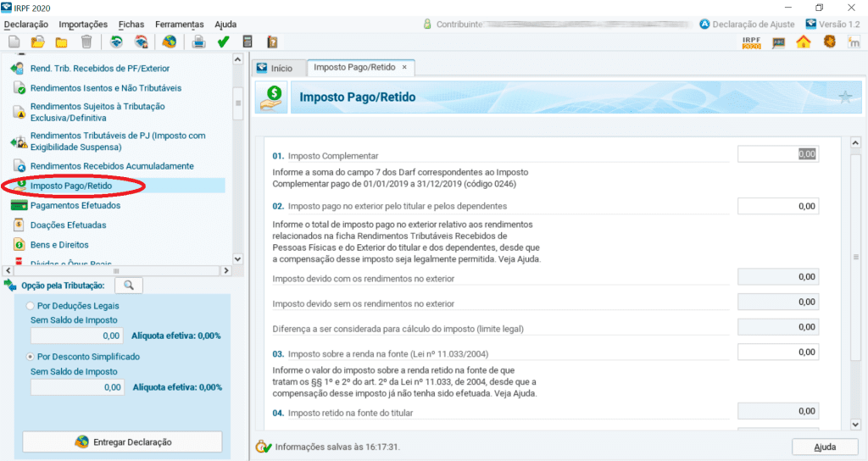Screen dimensions: 868x461
Task: Click the Desconto Simplificado saldo value box
Action: (x=77, y=387)
